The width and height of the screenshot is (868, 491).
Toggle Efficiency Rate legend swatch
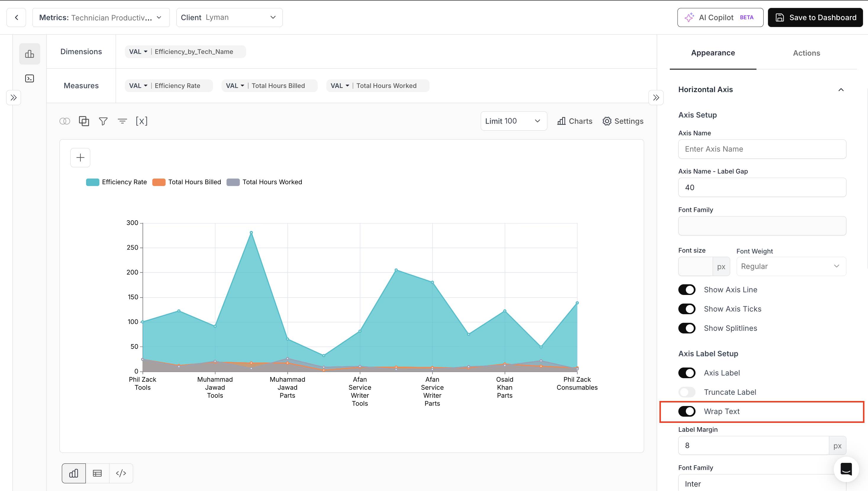93,182
